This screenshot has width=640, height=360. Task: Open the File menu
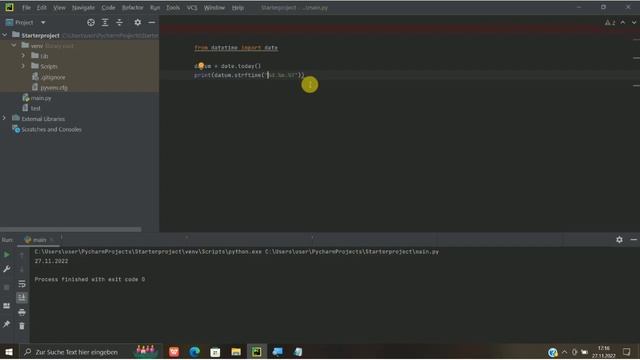[26, 8]
